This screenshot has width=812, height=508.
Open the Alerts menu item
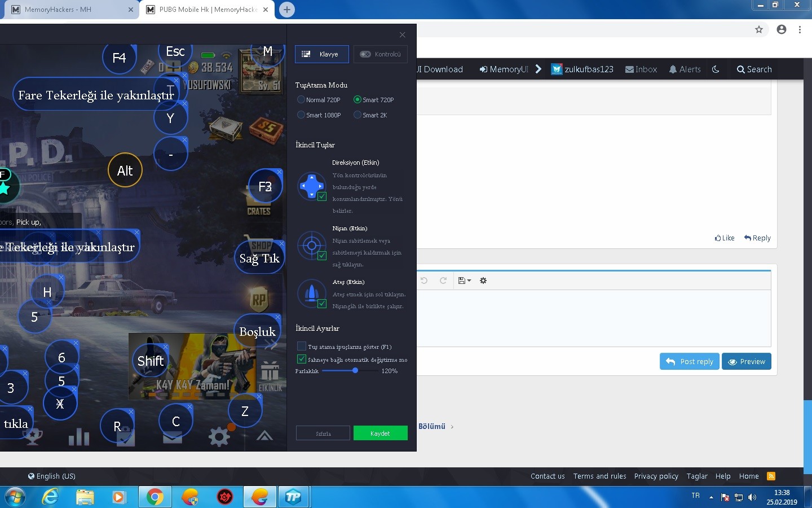pos(685,69)
